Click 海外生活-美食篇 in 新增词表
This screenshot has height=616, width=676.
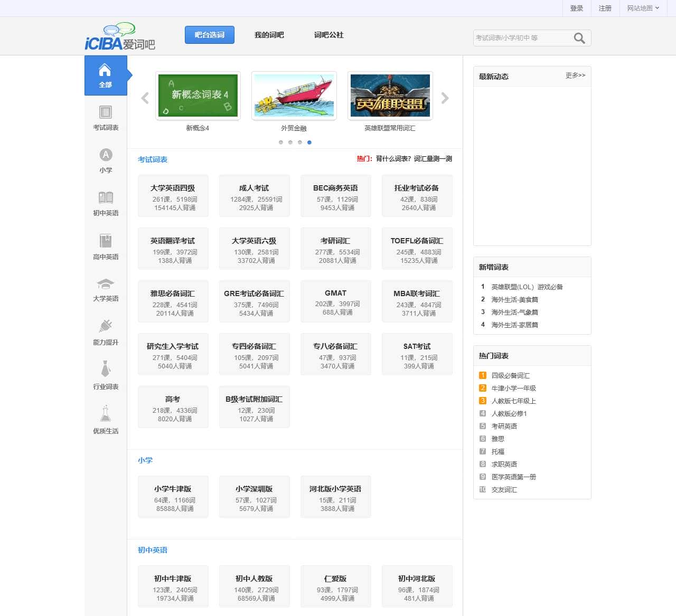pyautogui.click(x=515, y=300)
